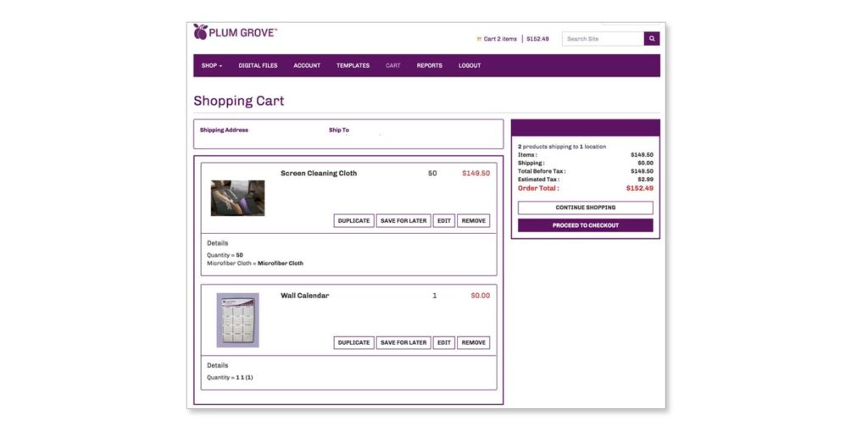The image size is (868, 432).
Task: Open Templates in navigation bar
Action: [x=353, y=66]
